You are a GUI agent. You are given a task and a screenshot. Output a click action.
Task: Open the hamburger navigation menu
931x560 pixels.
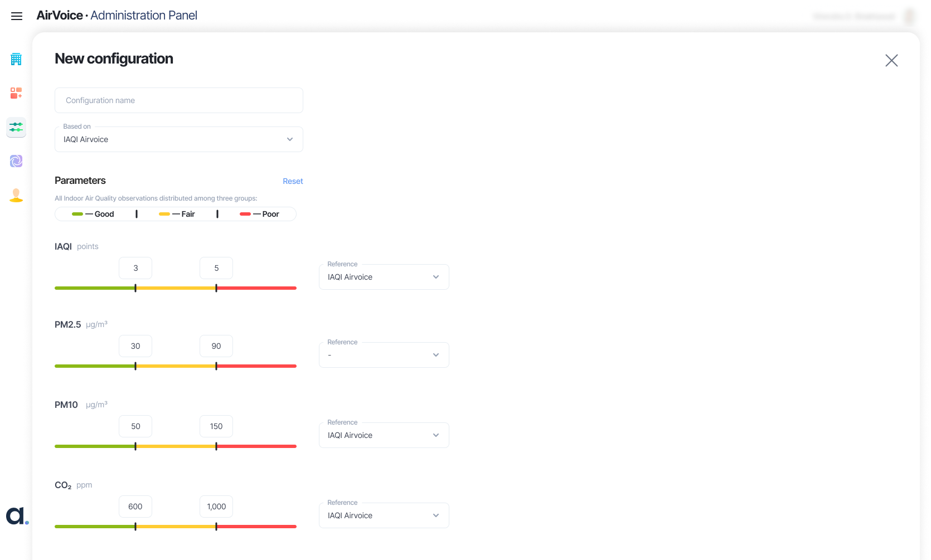pos(17,16)
